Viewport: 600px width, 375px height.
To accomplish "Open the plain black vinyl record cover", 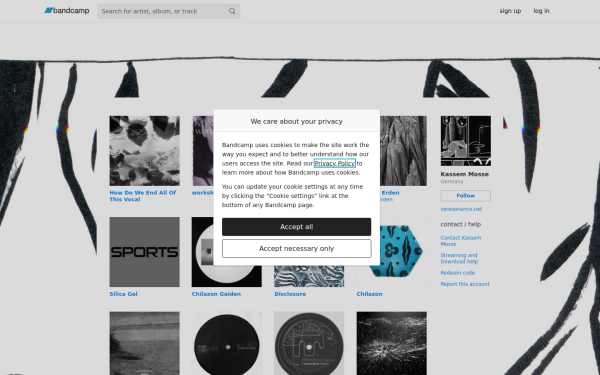I will point(227,343).
